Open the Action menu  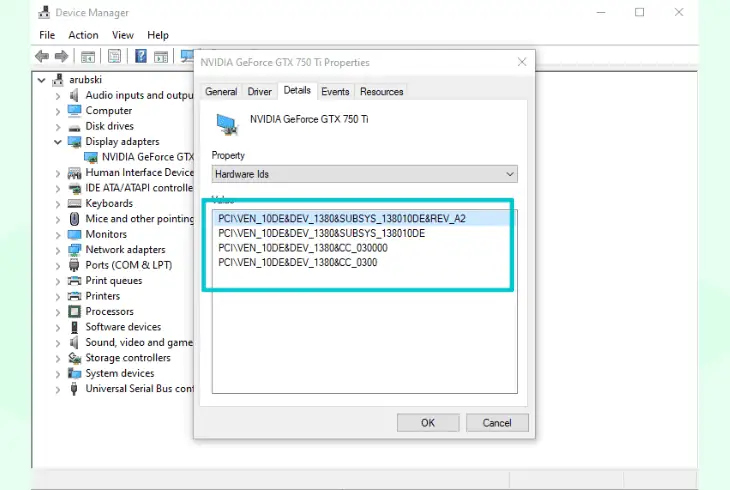(x=83, y=35)
